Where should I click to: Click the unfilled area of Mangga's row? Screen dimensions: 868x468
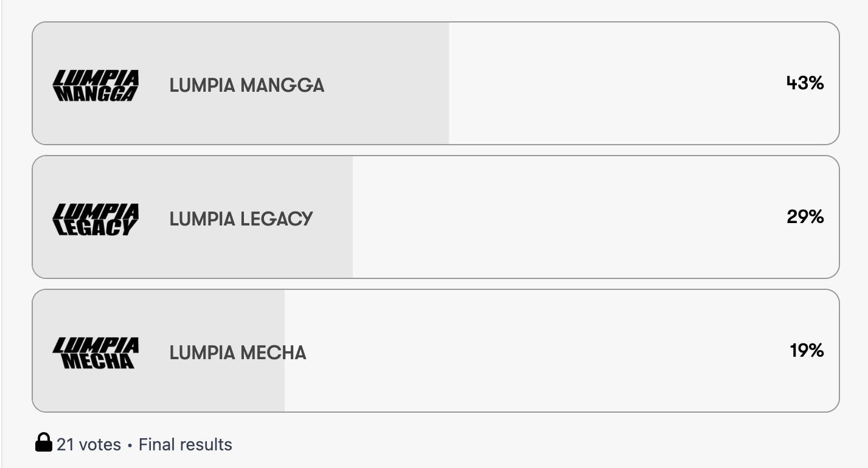tap(608, 84)
